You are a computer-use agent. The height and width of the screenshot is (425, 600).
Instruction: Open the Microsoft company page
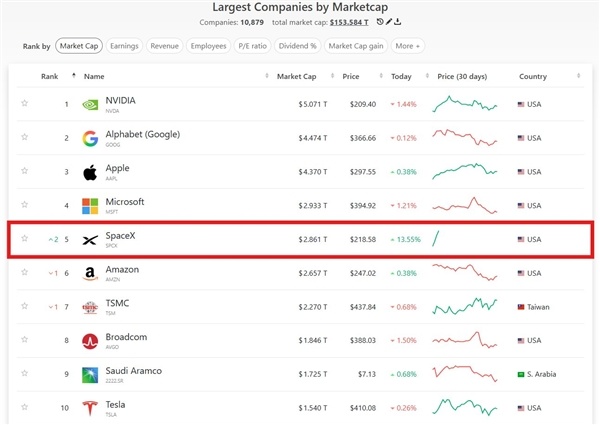coord(125,202)
